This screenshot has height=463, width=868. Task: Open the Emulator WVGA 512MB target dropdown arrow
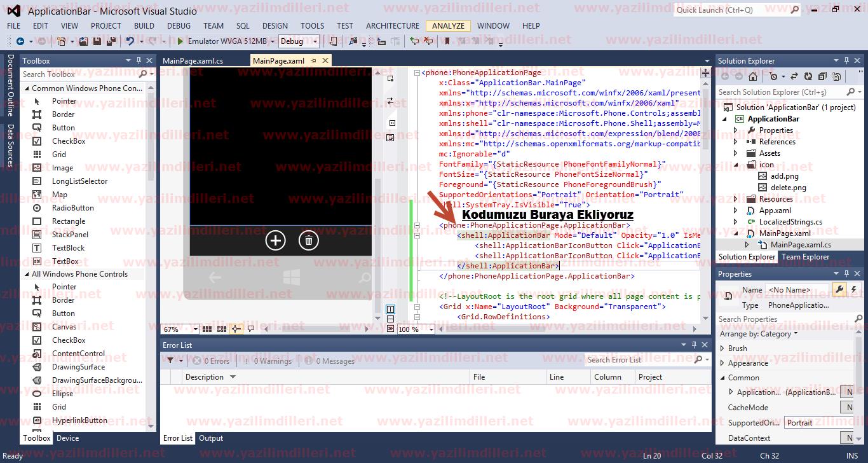pos(273,41)
